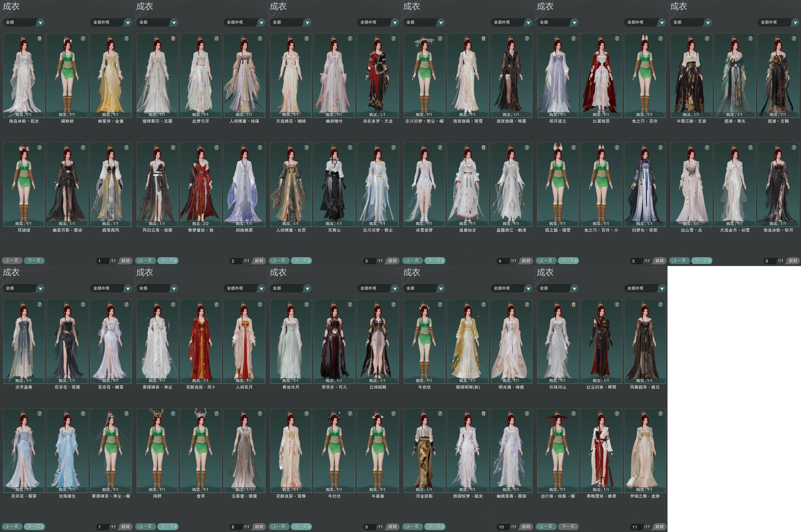
Task: Open 全部外观 dropdown in the page 11 panel
Action: coord(645,288)
